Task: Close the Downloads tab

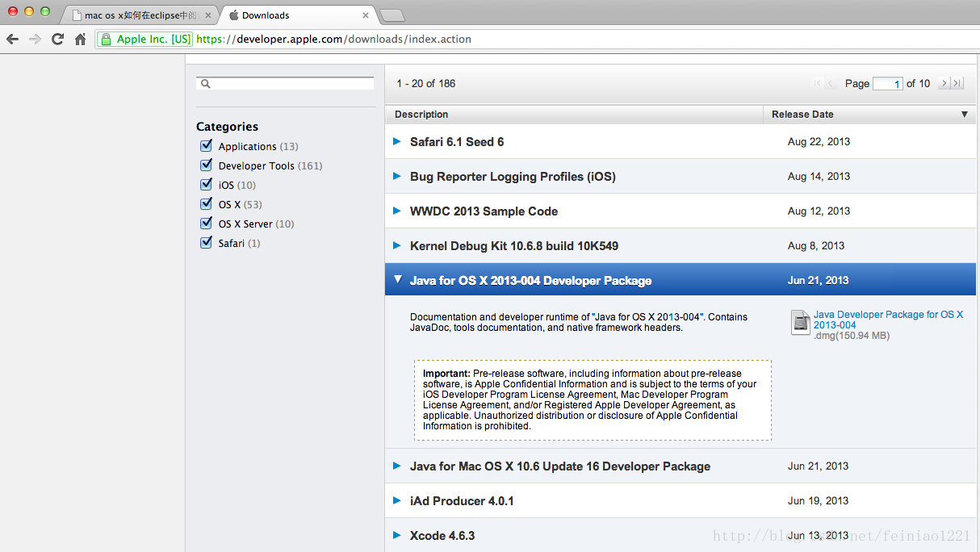Action: pyautogui.click(x=366, y=15)
